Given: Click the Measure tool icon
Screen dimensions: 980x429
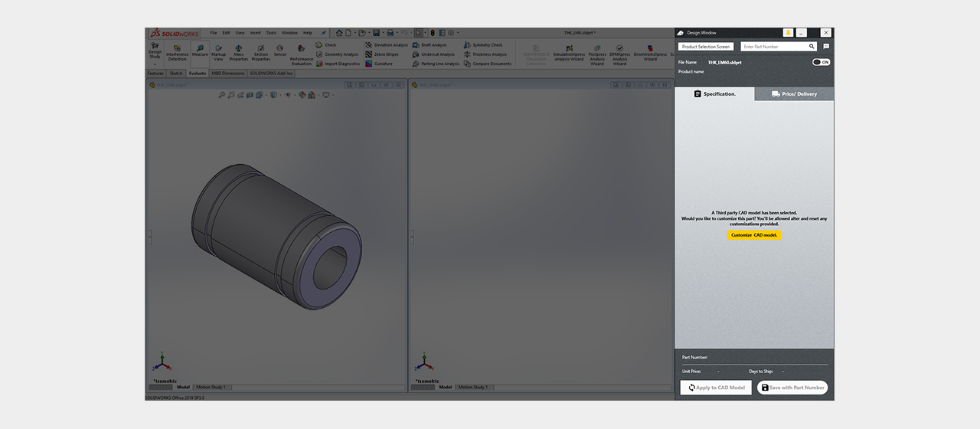Looking at the screenshot, I should coord(200,51).
